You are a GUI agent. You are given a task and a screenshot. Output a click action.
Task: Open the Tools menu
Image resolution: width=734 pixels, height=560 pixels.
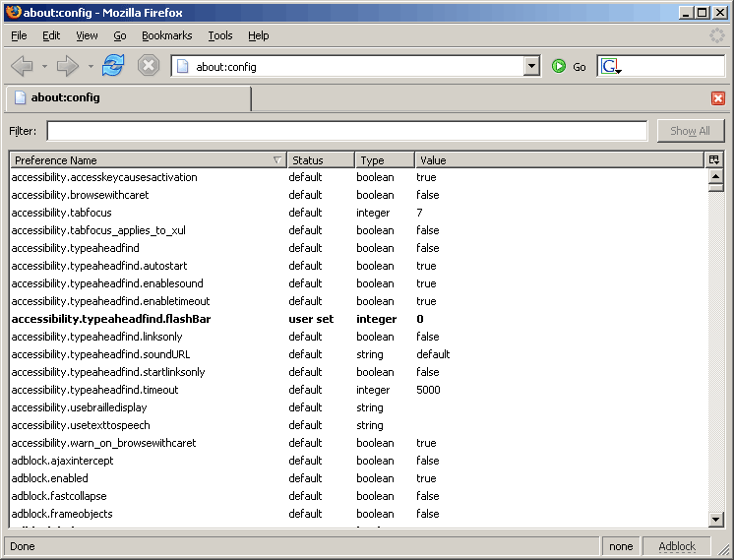pyautogui.click(x=220, y=35)
